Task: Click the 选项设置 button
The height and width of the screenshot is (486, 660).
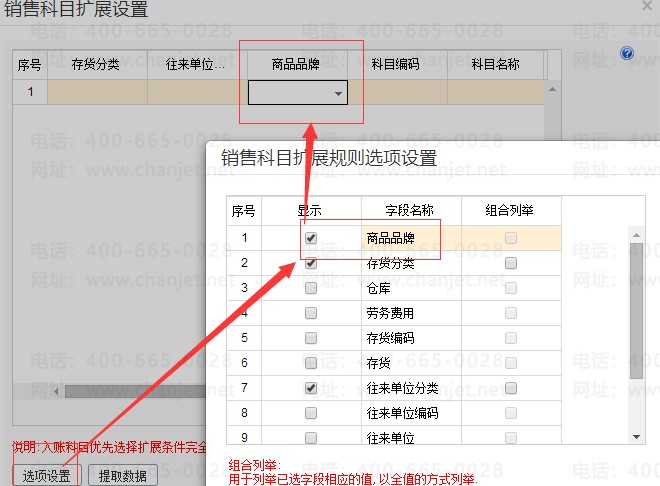Action: point(46,475)
